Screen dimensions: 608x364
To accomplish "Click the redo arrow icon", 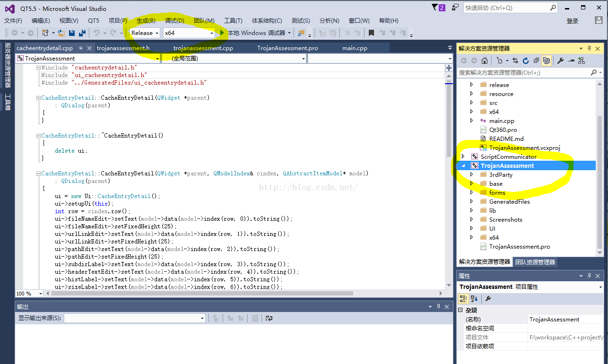I will [x=113, y=33].
